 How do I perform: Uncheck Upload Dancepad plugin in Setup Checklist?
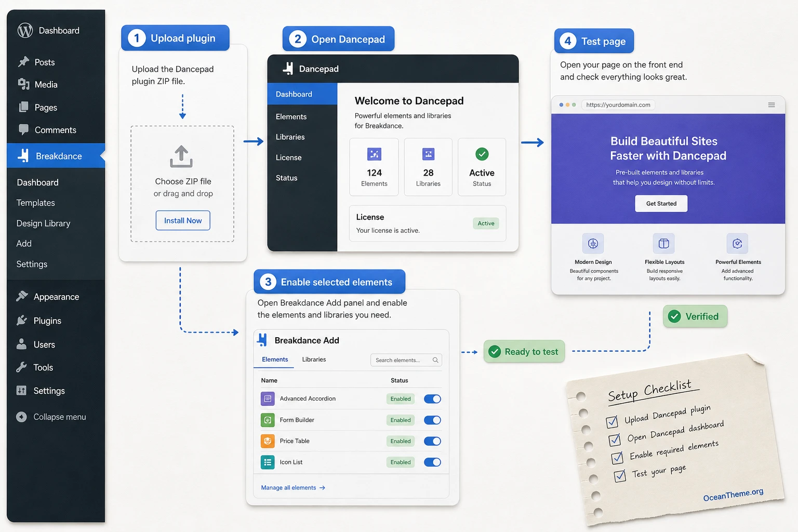(x=612, y=421)
